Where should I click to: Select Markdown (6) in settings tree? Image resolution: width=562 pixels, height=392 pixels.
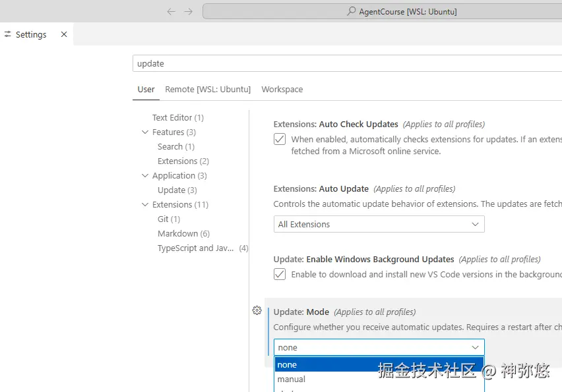point(183,234)
